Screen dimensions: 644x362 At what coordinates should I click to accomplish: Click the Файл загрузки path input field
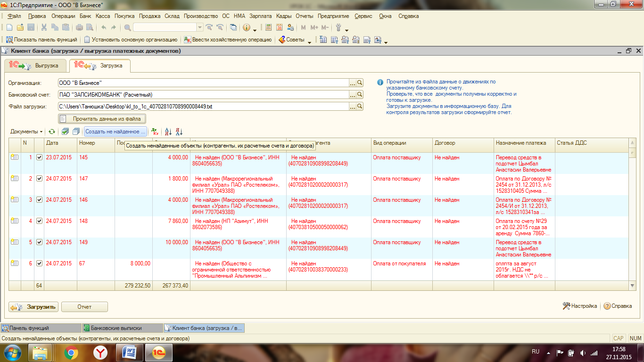pyautogui.click(x=203, y=107)
